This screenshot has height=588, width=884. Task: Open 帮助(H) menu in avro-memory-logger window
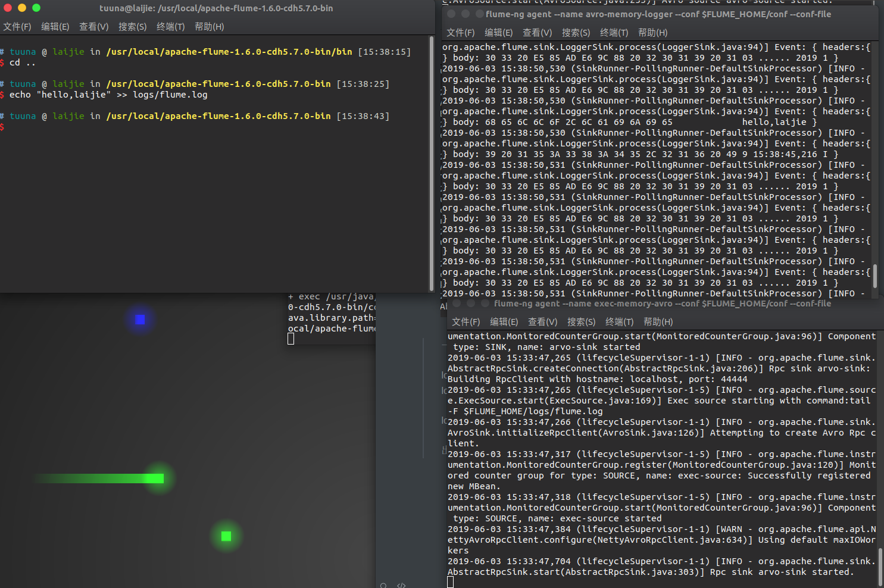pyautogui.click(x=652, y=33)
